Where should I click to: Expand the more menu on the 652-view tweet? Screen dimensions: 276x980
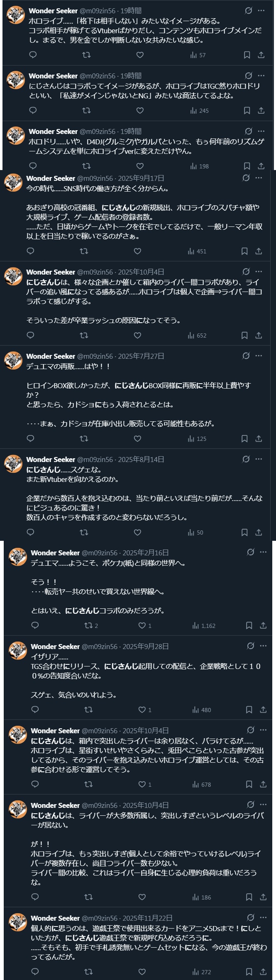(259, 272)
